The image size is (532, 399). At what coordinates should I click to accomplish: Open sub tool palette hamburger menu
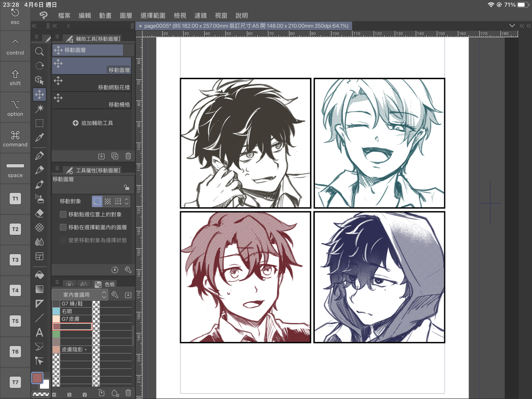coord(57,37)
